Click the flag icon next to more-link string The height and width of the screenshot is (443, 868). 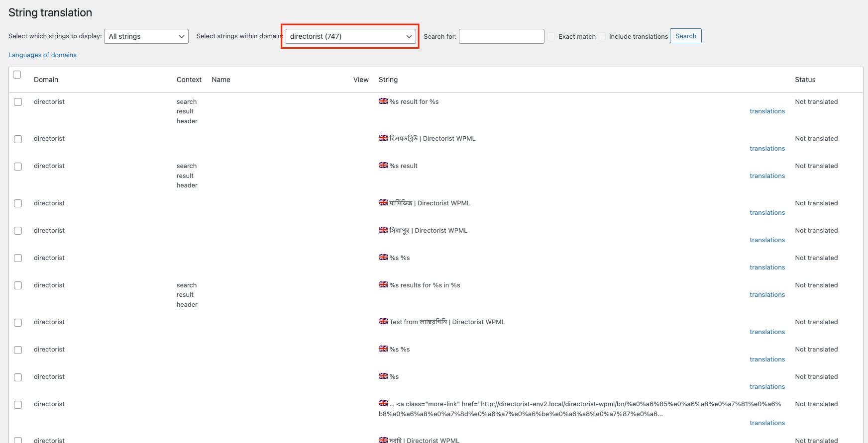tap(383, 404)
